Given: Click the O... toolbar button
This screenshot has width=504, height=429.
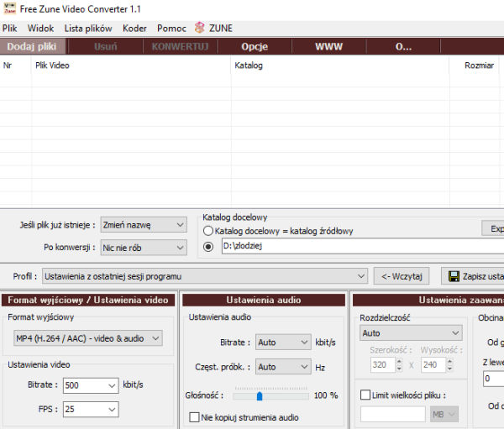Looking at the screenshot, I should tap(403, 47).
